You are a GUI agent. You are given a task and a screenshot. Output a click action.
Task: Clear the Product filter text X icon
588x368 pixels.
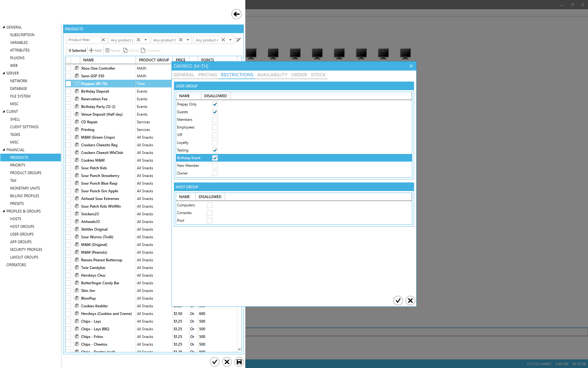coord(103,40)
